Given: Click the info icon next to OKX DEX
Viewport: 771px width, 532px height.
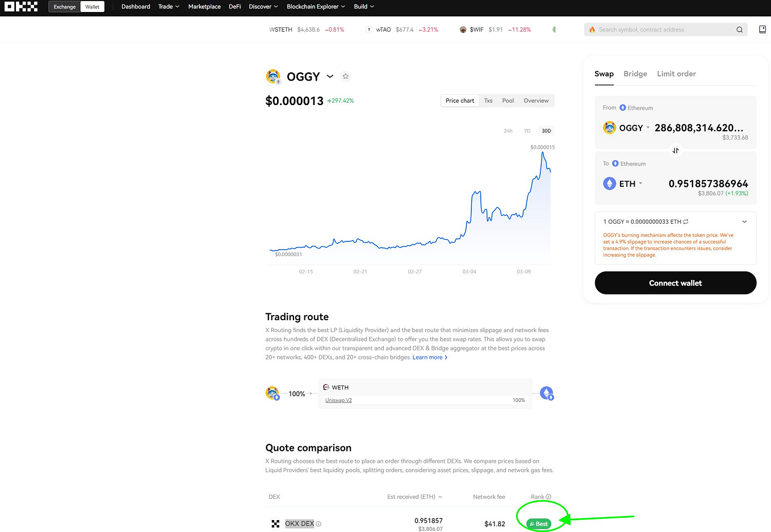Looking at the screenshot, I should [x=319, y=523].
